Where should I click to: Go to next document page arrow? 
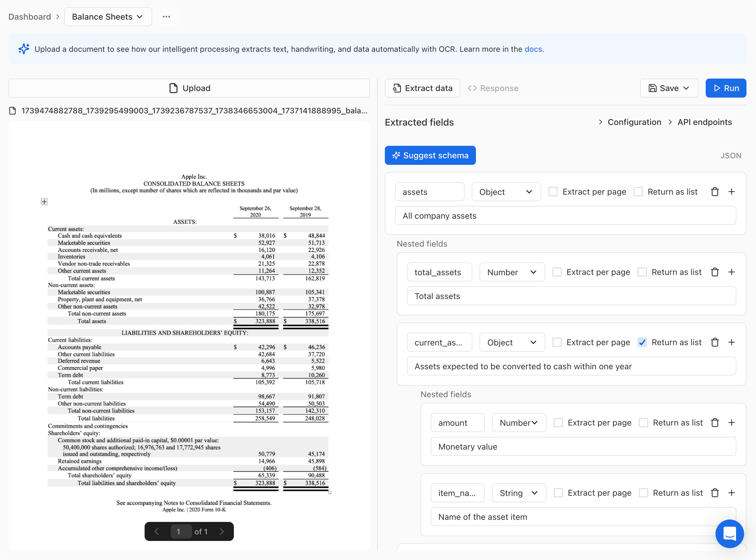tap(222, 531)
